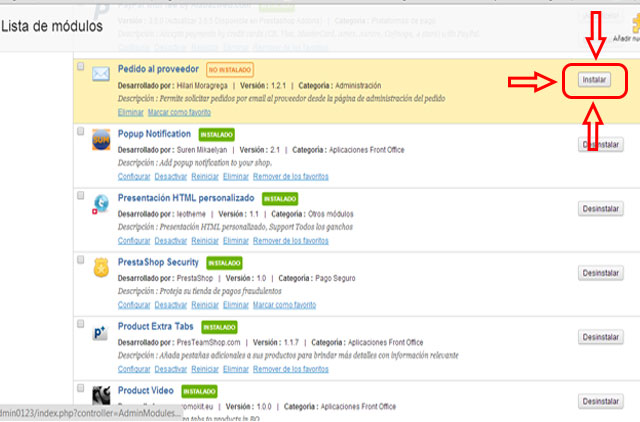
Task: Remove Popup Notification from favorites
Action: [291, 176]
